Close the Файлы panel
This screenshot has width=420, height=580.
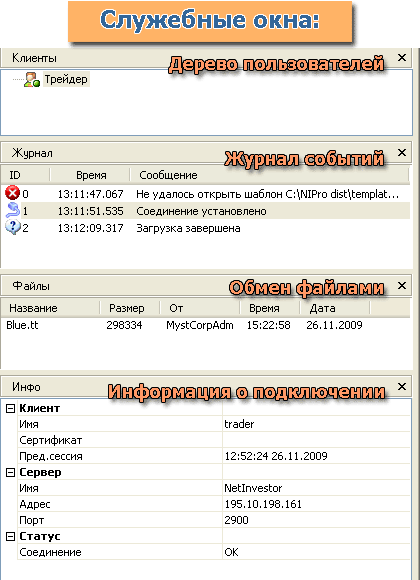401,286
